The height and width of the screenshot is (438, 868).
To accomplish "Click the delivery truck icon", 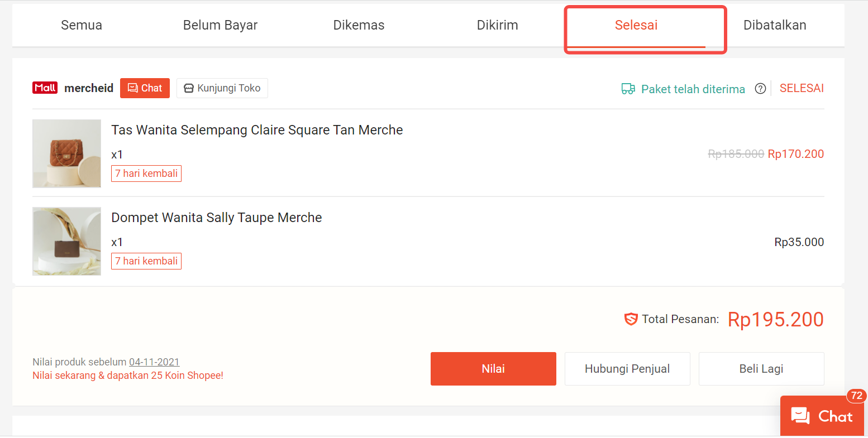I will pos(628,89).
